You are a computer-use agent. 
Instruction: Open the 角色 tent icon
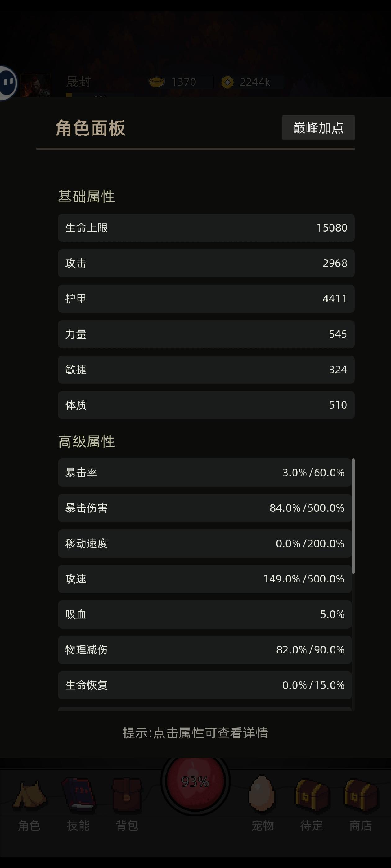29,795
